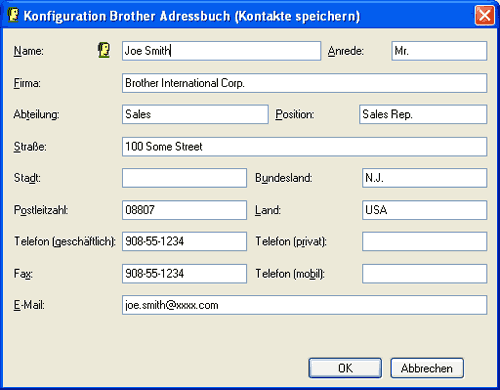
Task: Cancel via the Abbrechen button
Action: click(427, 368)
